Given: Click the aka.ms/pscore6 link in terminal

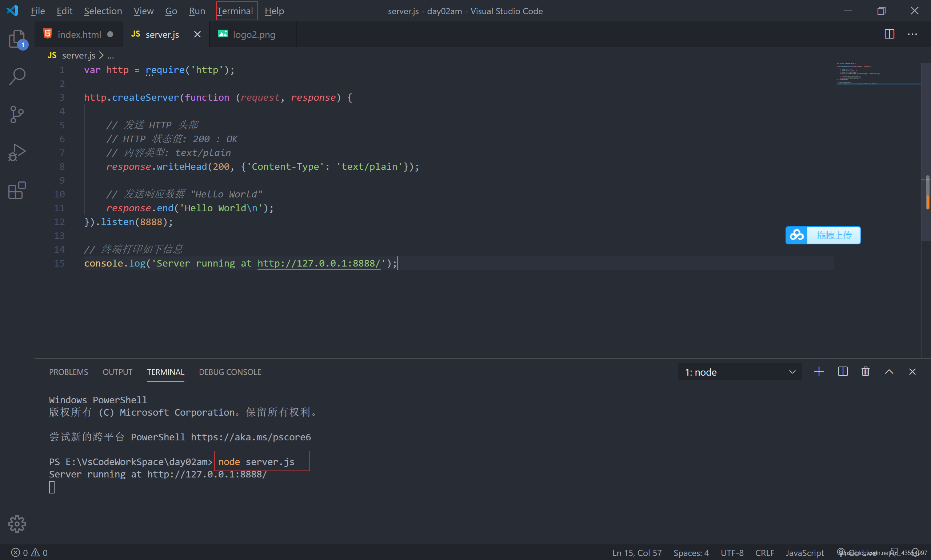Looking at the screenshot, I should [x=251, y=437].
